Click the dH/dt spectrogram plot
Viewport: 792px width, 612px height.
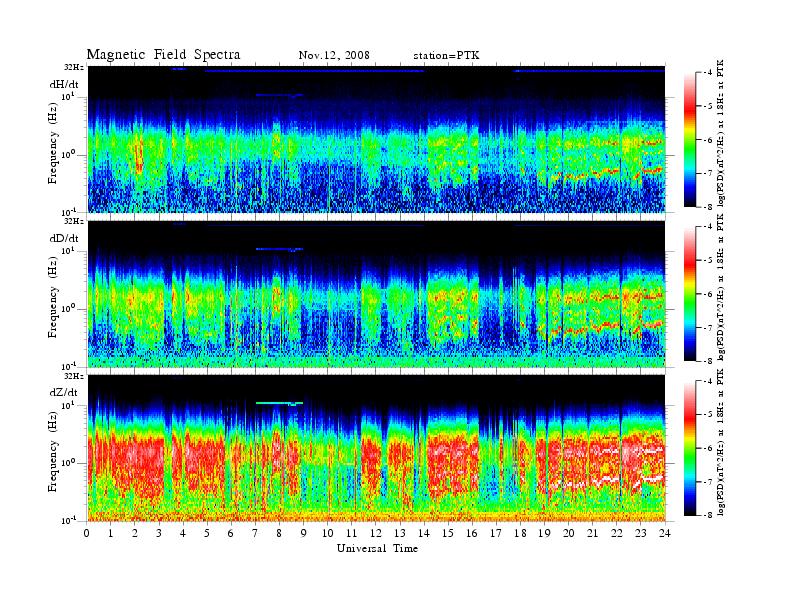tap(376, 139)
